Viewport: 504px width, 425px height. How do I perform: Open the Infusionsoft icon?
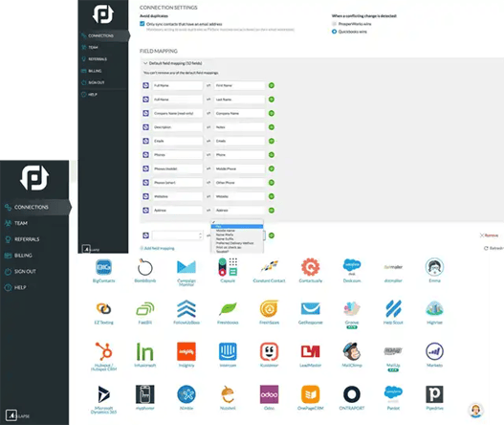(x=145, y=351)
